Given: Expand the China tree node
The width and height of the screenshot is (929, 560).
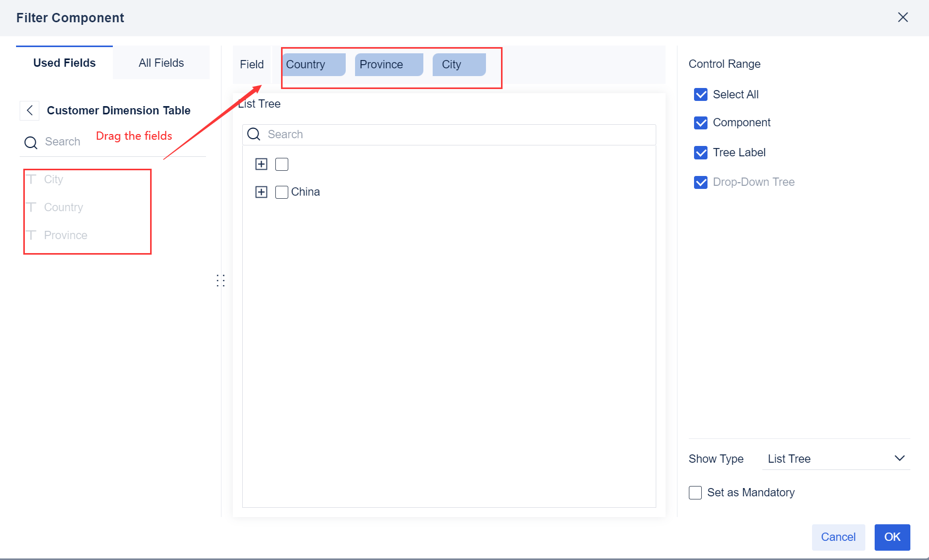Looking at the screenshot, I should tap(261, 191).
